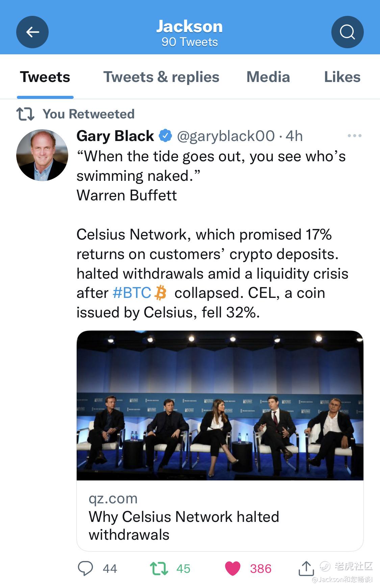Click Gary Black display name
The height and width of the screenshot is (588, 380).
click(115, 136)
